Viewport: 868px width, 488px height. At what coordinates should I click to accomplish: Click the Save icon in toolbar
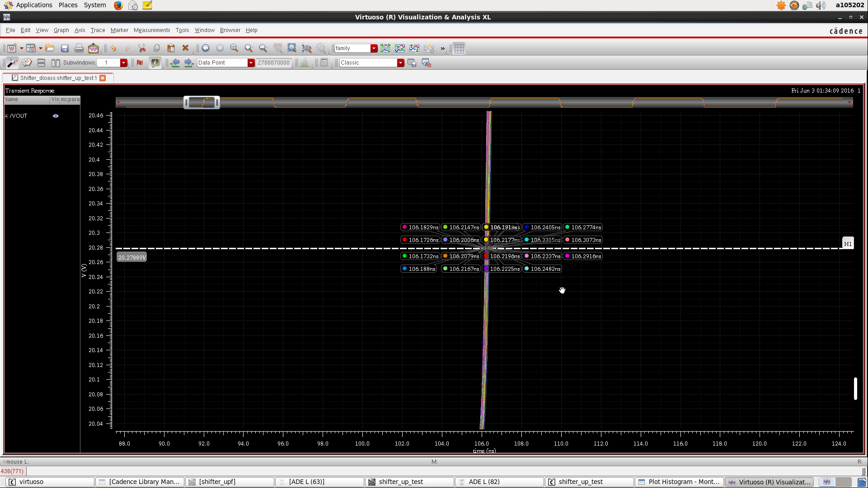[x=65, y=48]
